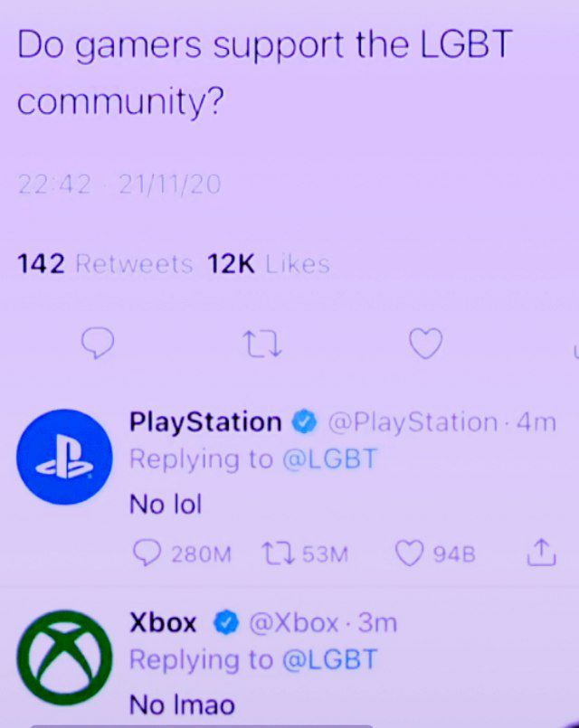The width and height of the screenshot is (579, 728).
Task: Like the main LGBT tweet
Action: click(426, 343)
